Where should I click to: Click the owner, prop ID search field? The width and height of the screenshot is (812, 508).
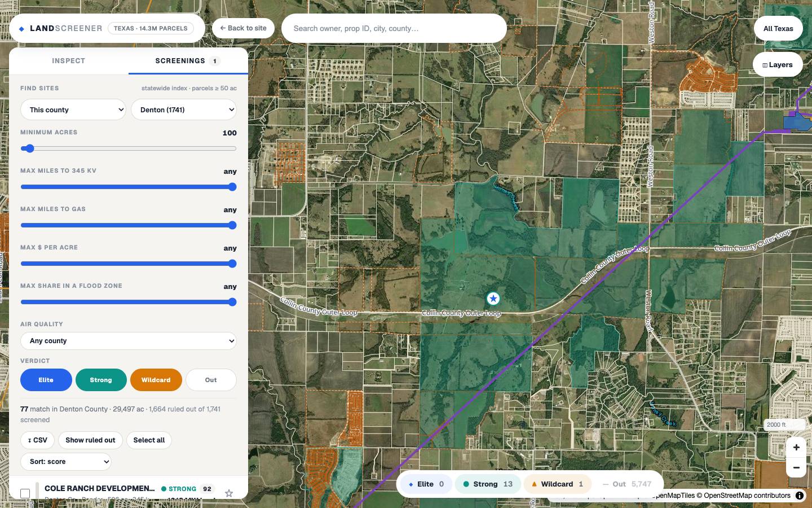pos(394,28)
